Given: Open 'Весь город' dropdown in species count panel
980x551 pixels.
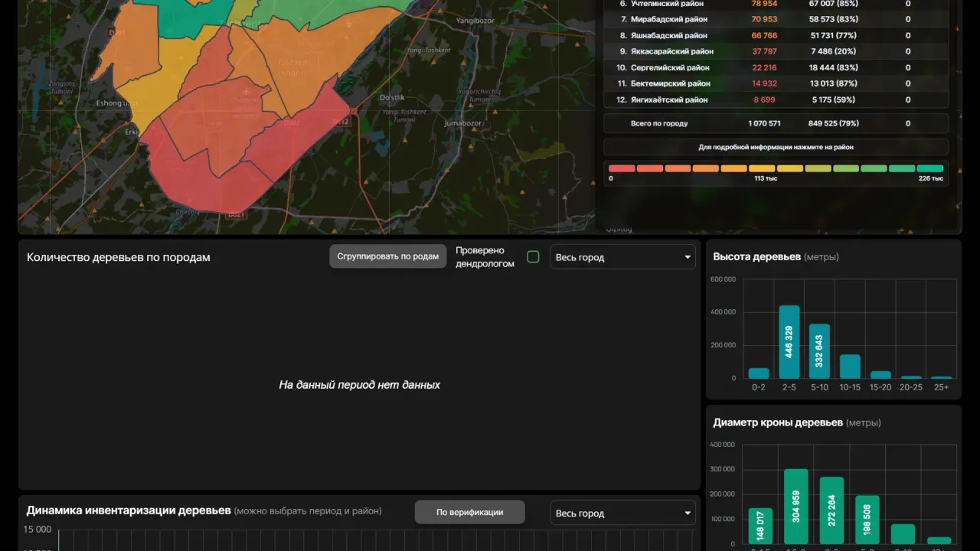Looking at the screenshot, I should (x=622, y=257).
